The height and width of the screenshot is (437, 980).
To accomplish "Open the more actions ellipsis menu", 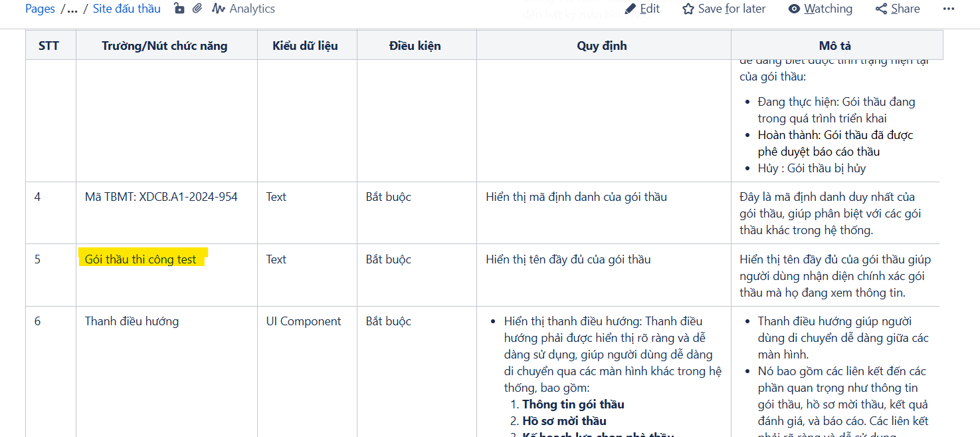I will coord(949,9).
